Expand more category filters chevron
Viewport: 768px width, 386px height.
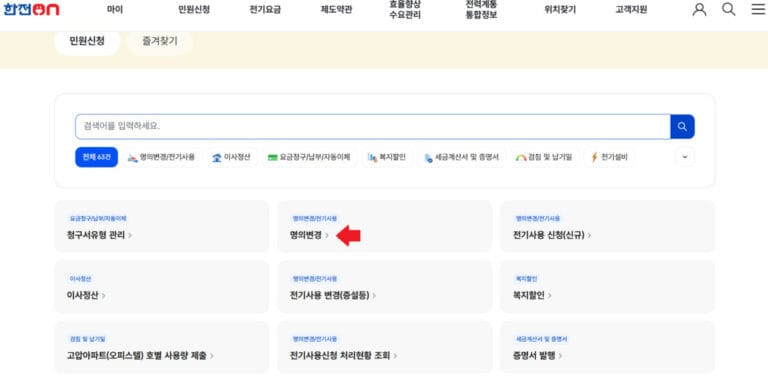coord(685,157)
